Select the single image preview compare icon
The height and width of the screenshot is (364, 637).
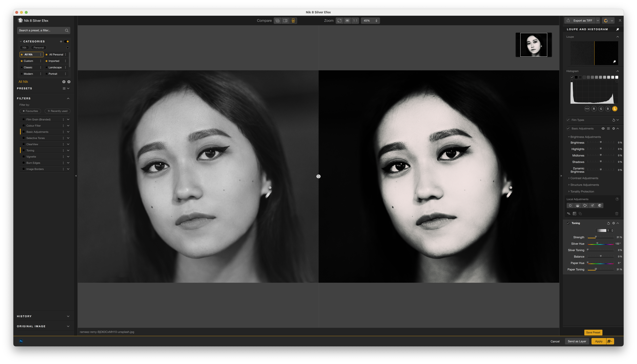click(277, 21)
